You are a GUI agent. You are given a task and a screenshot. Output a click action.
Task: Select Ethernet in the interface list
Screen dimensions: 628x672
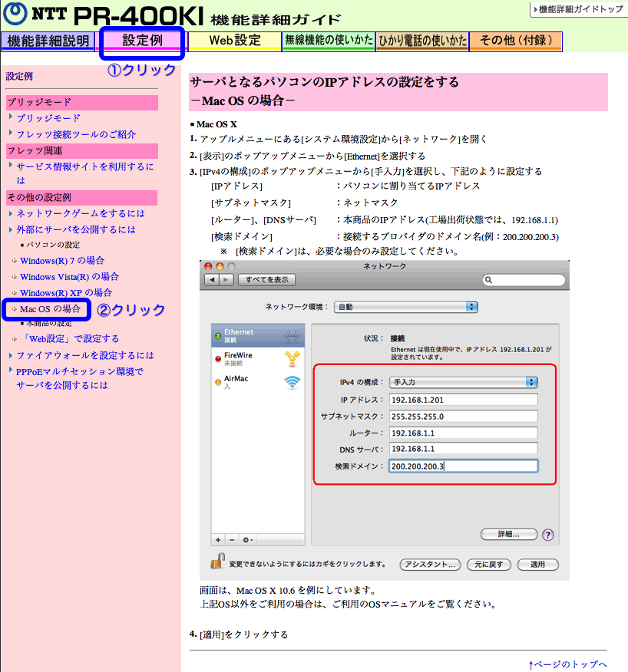click(258, 335)
